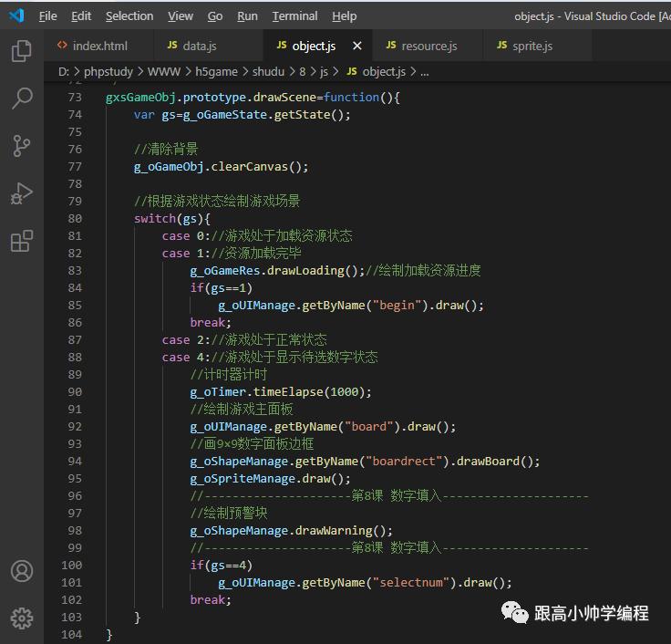Select the object.js tab
This screenshot has height=644, width=671.
(x=317, y=46)
